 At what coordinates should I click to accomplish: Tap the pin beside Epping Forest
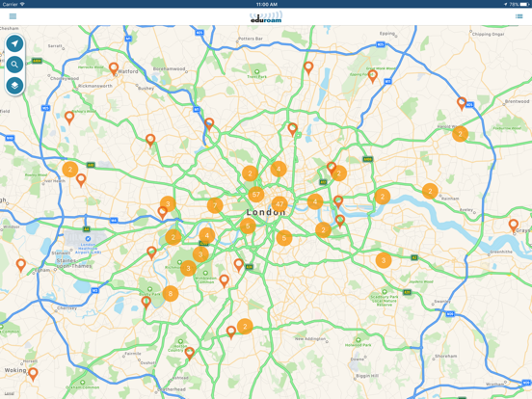click(373, 76)
